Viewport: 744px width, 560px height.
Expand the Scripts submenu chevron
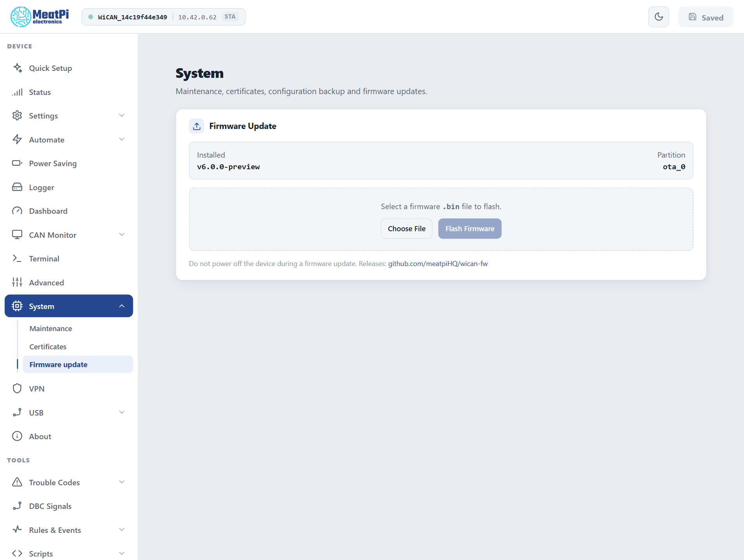122,553
